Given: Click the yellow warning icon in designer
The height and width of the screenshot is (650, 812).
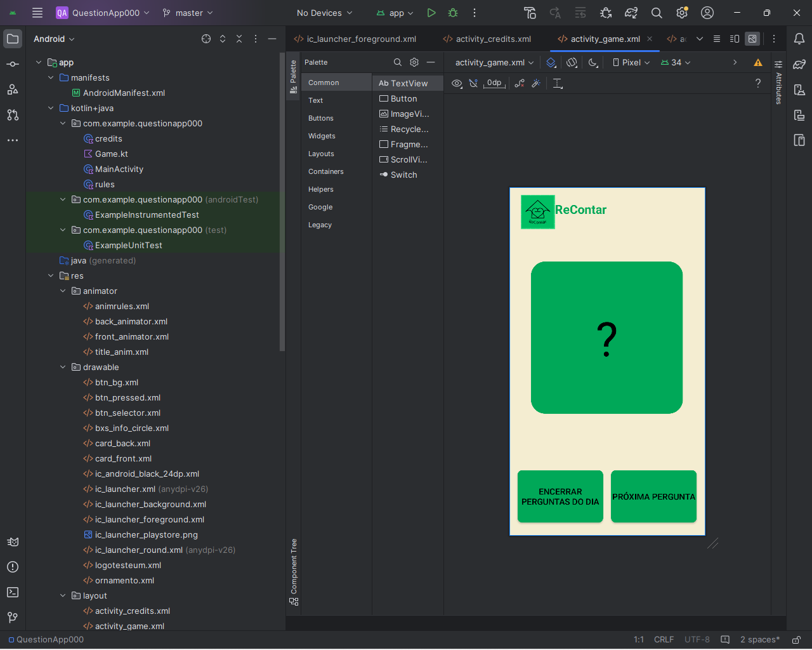Looking at the screenshot, I should point(758,62).
